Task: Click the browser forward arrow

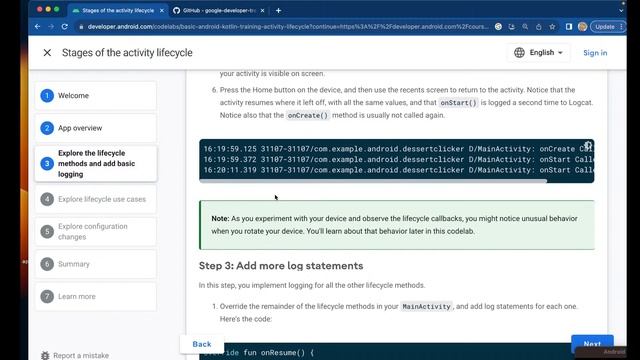Action: click(51, 27)
